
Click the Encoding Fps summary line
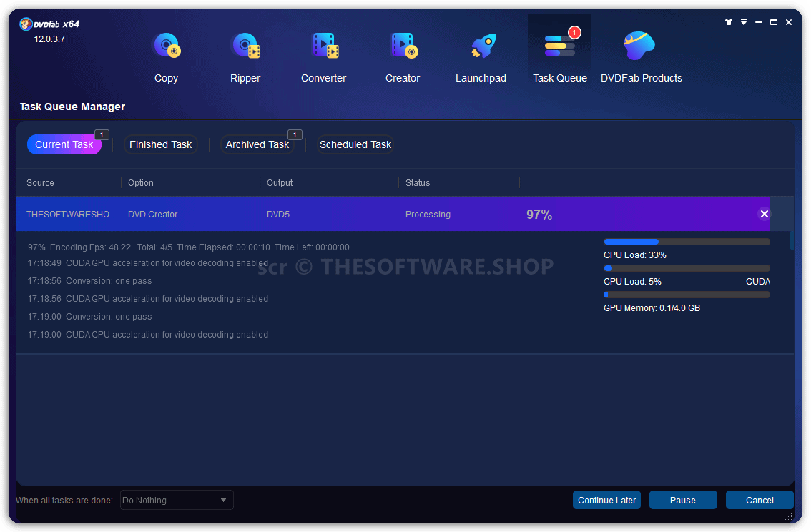click(188, 247)
